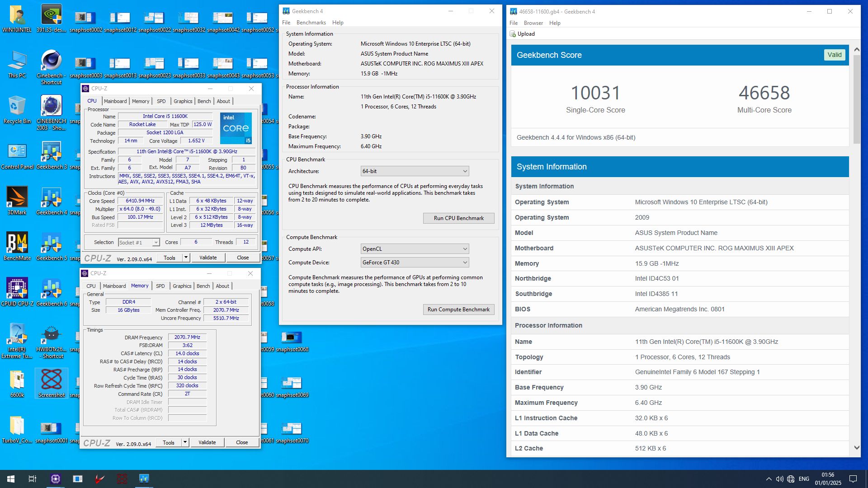Click Close in upper CPU-Z window
The width and height of the screenshot is (868, 488).
(x=243, y=258)
